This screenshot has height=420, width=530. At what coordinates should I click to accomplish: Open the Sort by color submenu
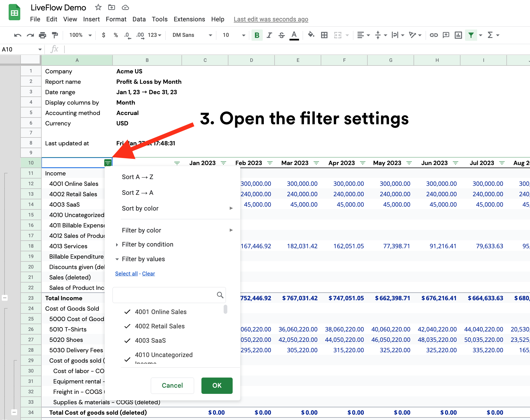click(172, 208)
